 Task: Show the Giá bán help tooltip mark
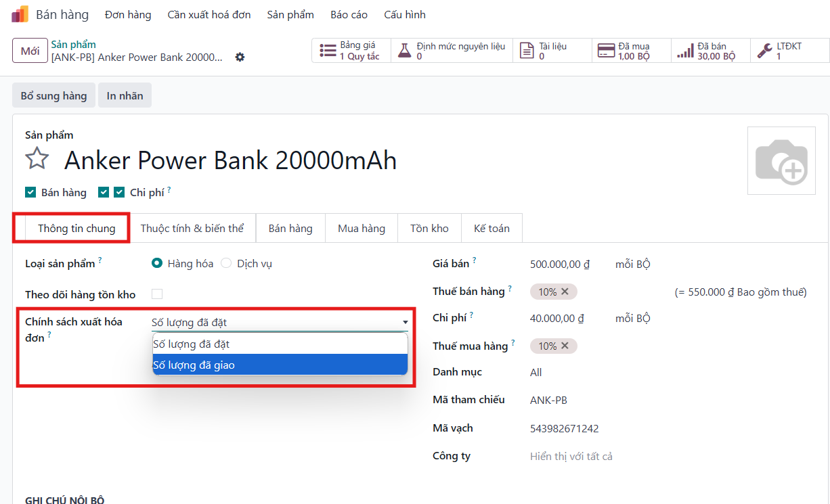point(475,260)
